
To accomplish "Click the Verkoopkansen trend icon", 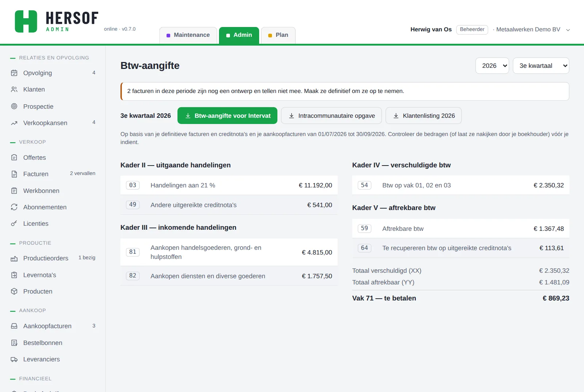I will click(14, 123).
